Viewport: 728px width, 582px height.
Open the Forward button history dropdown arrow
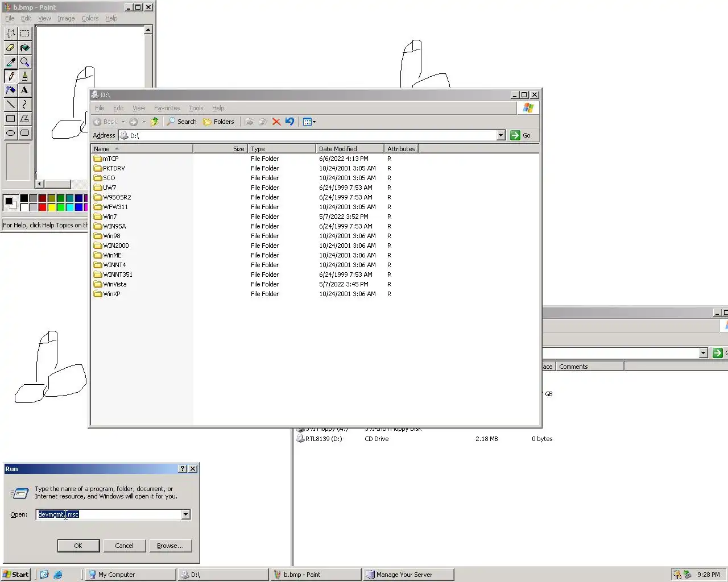click(x=144, y=122)
